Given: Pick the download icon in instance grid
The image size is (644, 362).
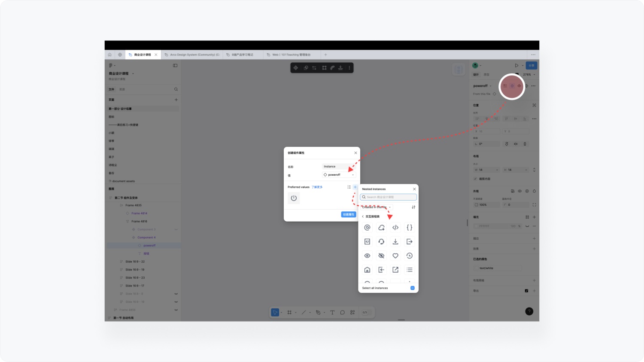Looking at the screenshot, I should [395, 242].
